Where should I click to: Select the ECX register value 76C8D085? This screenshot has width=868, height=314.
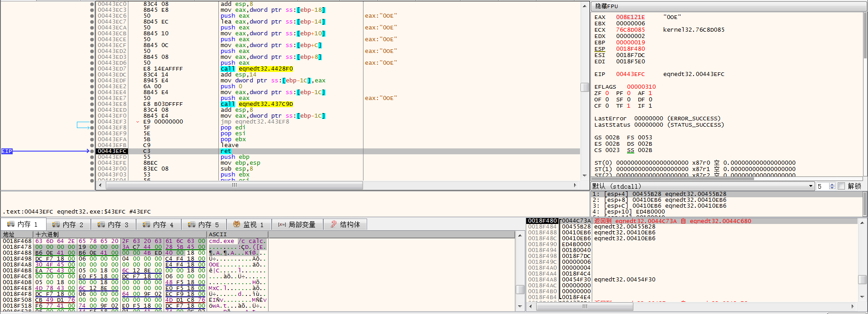[630, 30]
